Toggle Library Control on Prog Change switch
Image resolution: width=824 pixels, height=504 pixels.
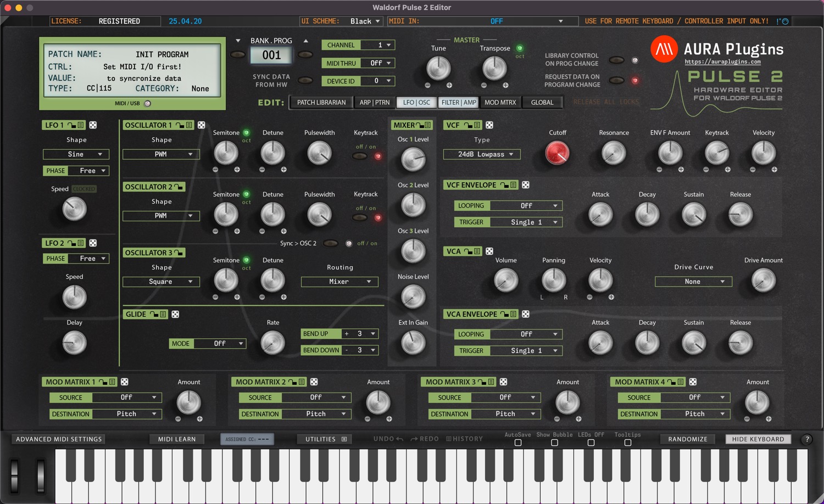(617, 60)
